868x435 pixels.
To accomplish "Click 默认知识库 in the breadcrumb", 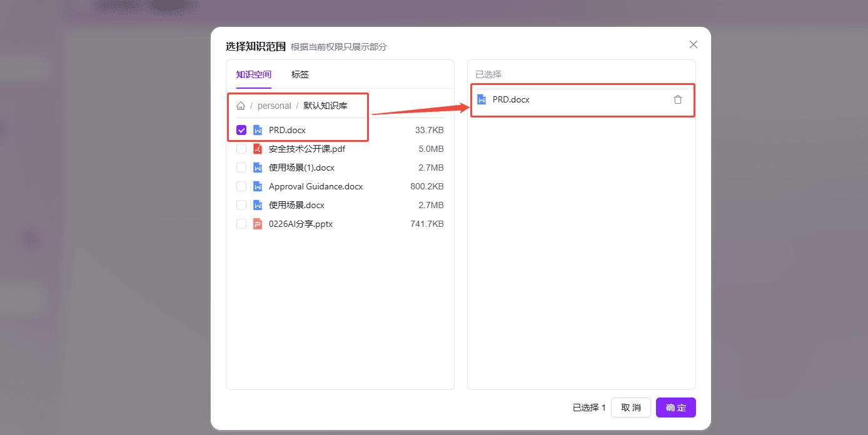I will point(326,106).
